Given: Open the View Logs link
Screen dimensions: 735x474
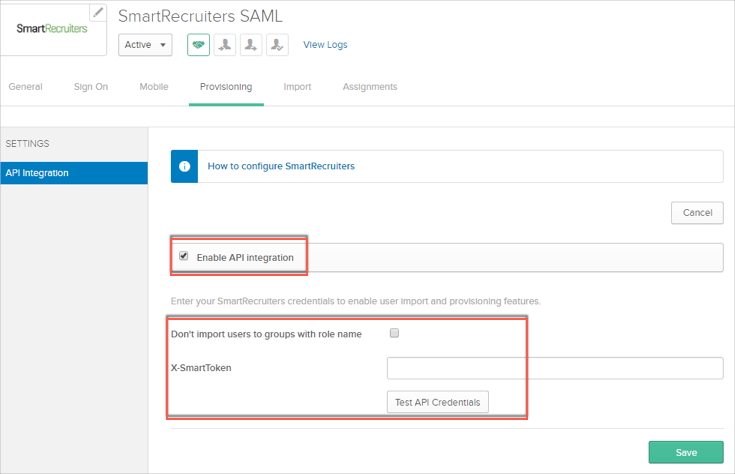Looking at the screenshot, I should (325, 45).
